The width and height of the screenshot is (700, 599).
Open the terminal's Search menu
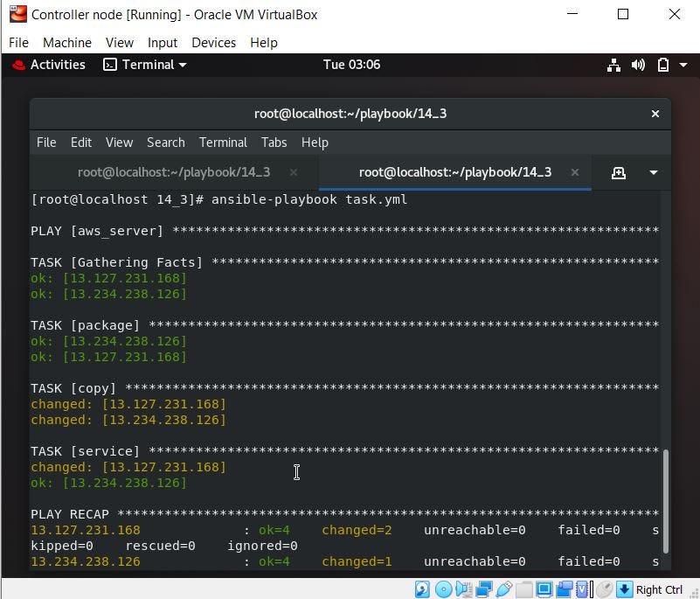(166, 143)
